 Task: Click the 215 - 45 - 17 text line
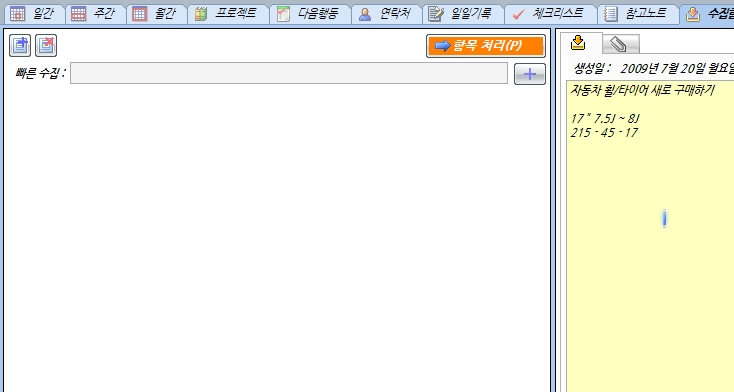pos(604,133)
